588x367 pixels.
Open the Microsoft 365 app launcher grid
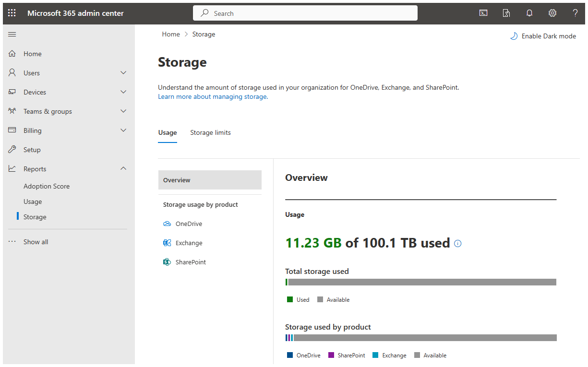click(12, 13)
